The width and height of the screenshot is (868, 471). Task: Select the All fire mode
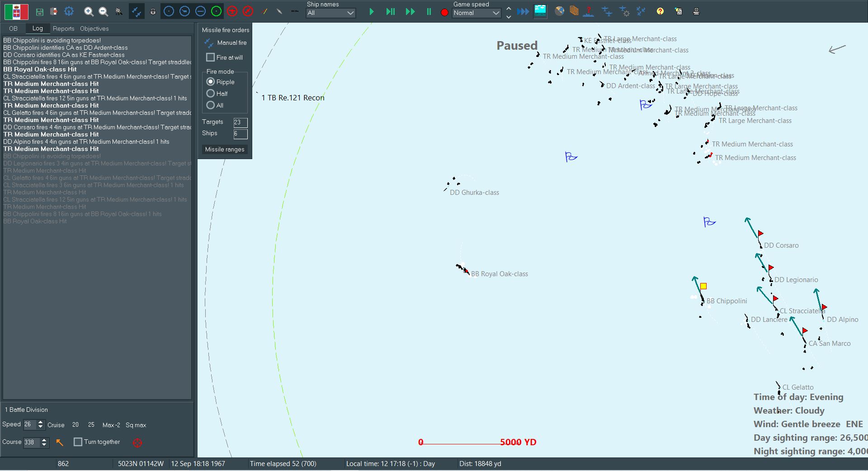pos(210,105)
